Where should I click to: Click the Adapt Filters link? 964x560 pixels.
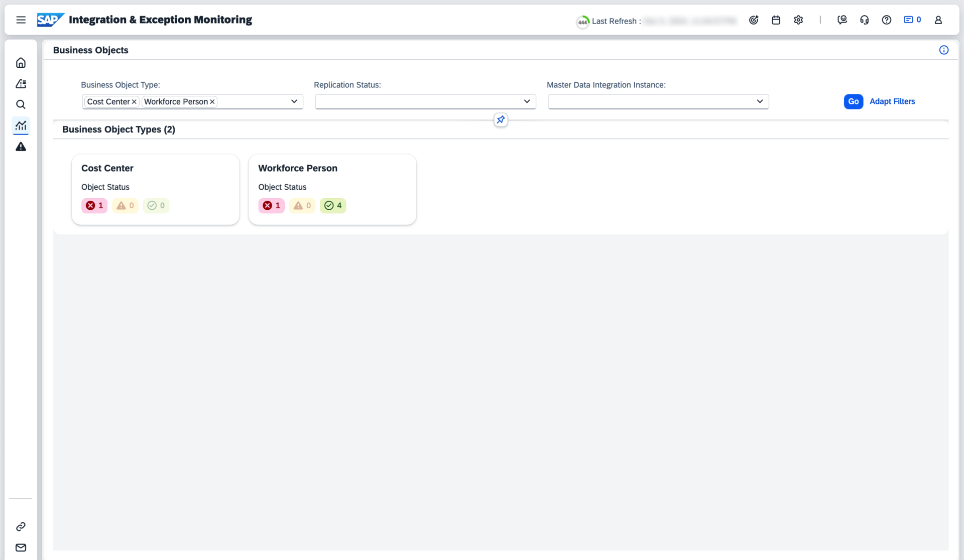click(x=892, y=101)
